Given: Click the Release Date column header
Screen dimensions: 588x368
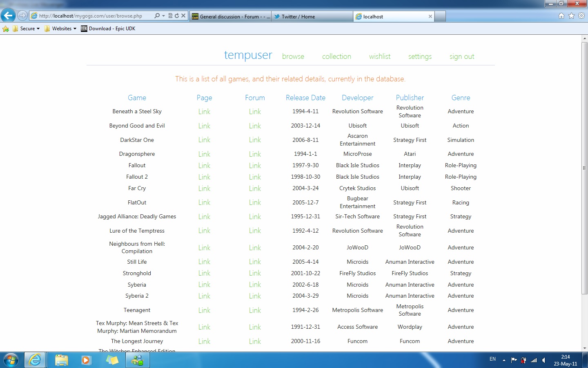Looking at the screenshot, I should click(x=305, y=98).
